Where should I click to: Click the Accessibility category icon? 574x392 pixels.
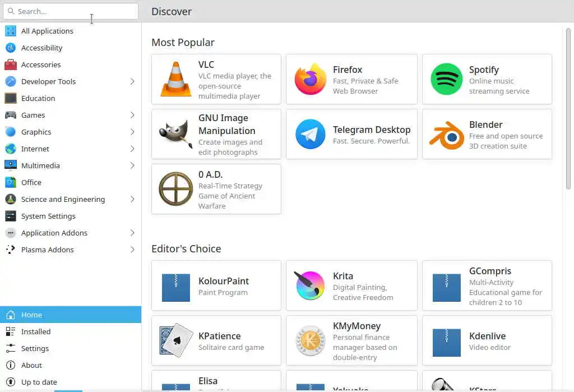pyautogui.click(x=11, y=48)
